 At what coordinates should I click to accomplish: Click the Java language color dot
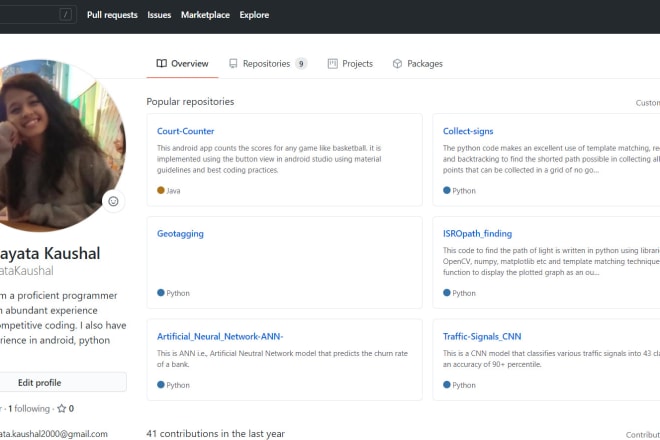point(160,190)
